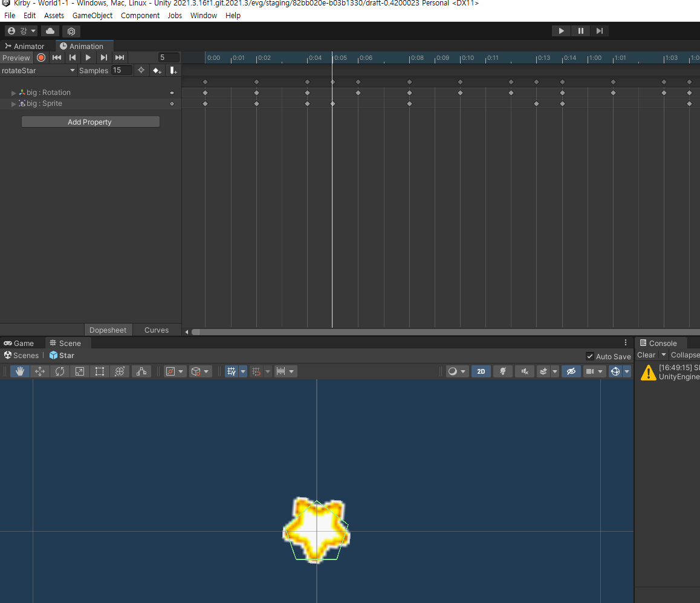Image resolution: width=700 pixels, height=603 pixels.
Task: Expand the big : Sprite property
Action: click(14, 103)
